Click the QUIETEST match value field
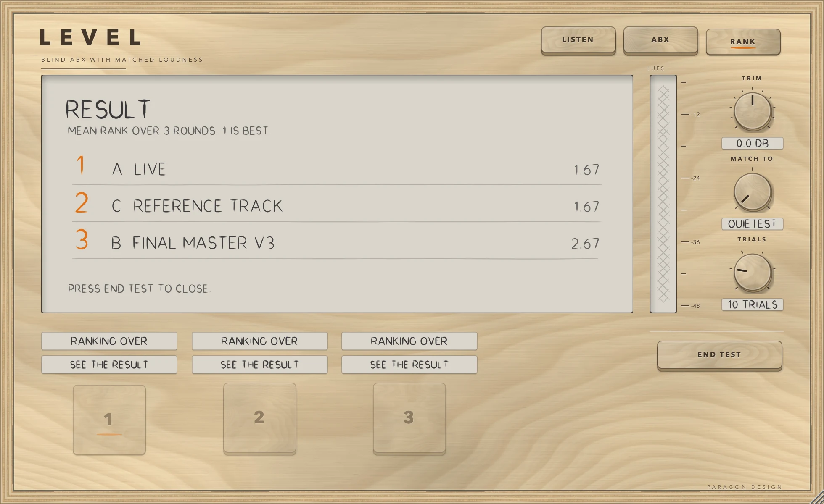 click(x=752, y=224)
